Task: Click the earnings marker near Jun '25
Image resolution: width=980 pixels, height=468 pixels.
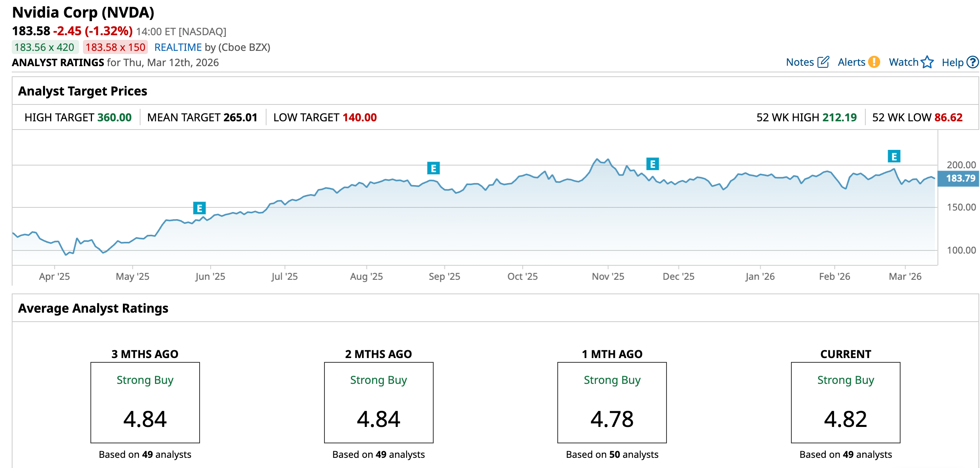Action: coord(199,208)
